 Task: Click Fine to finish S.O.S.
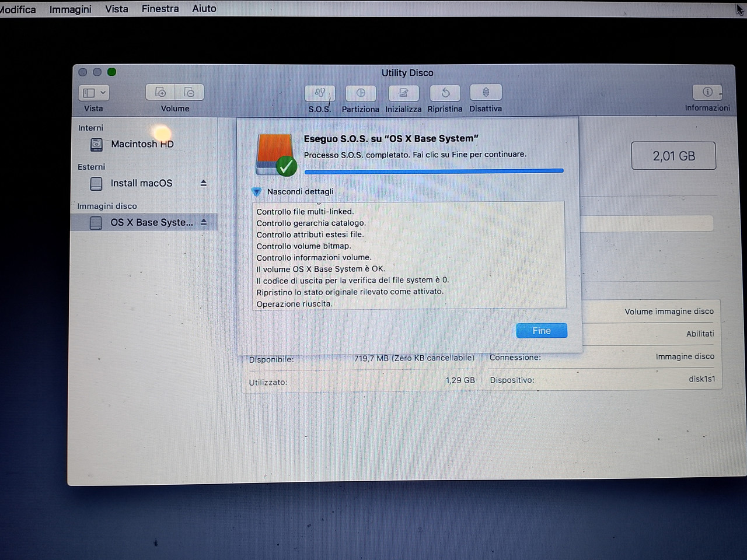(x=542, y=331)
